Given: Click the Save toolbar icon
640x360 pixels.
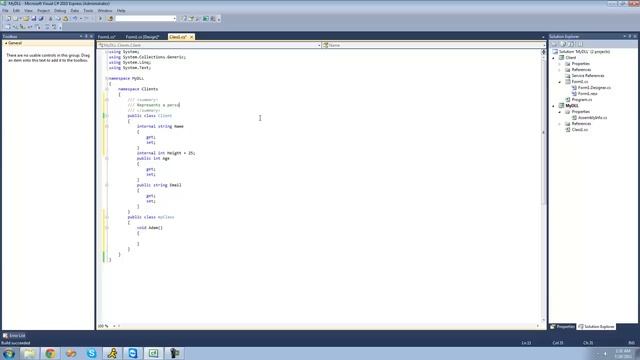Looking at the screenshot, I should tap(33, 19).
